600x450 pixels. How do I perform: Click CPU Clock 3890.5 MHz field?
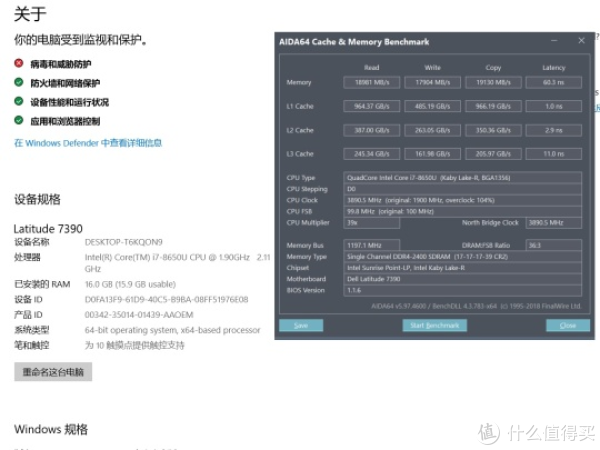(x=463, y=200)
